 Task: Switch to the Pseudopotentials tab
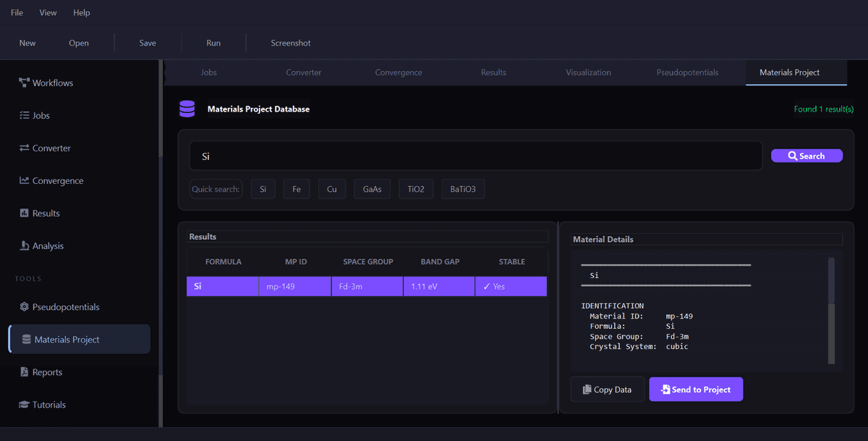pyautogui.click(x=687, y=72)
